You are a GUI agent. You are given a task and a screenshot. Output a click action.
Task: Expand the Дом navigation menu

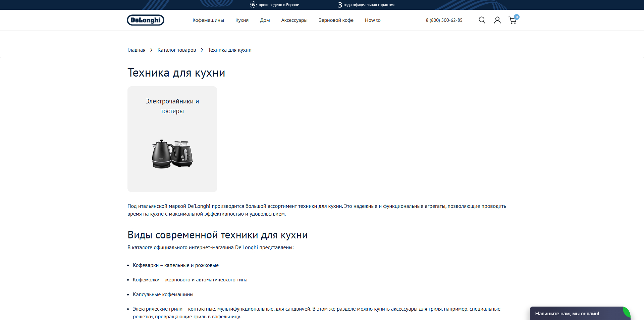(x=265, y=20)
